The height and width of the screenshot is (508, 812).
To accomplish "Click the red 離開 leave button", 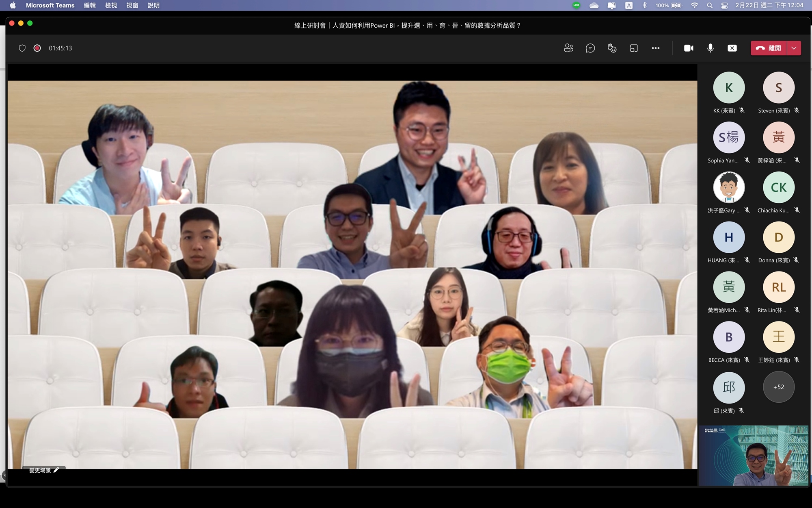I will 769,48.
